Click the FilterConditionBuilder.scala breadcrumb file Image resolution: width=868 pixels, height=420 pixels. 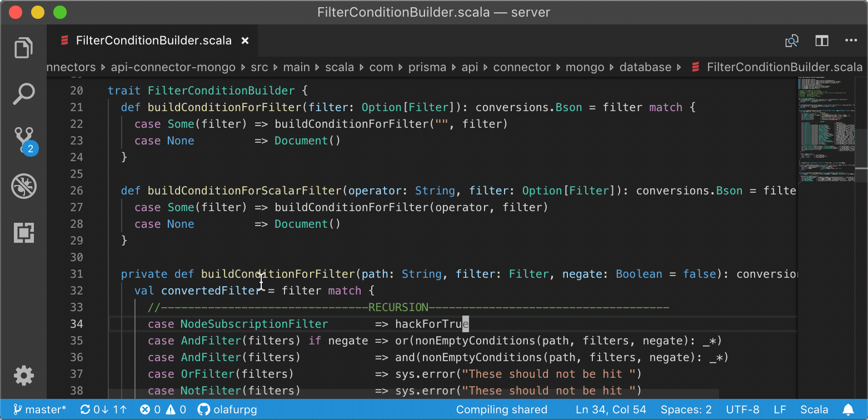click(x=777, y=67)
